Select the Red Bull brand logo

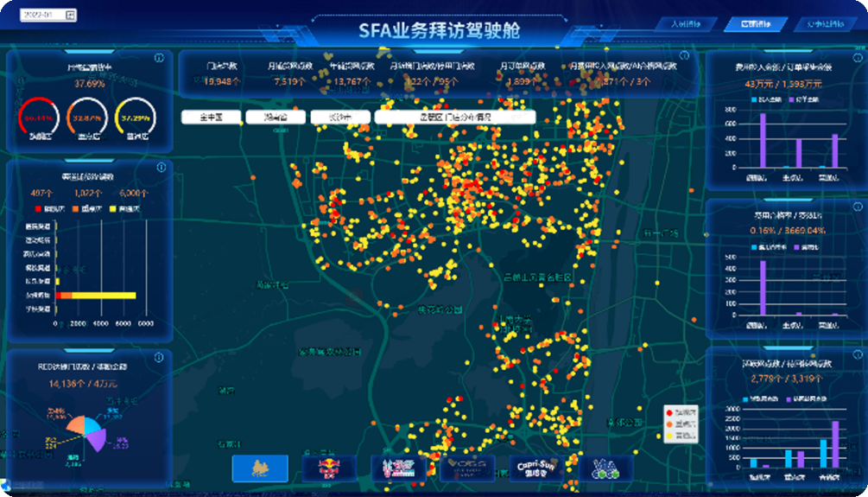329,468
